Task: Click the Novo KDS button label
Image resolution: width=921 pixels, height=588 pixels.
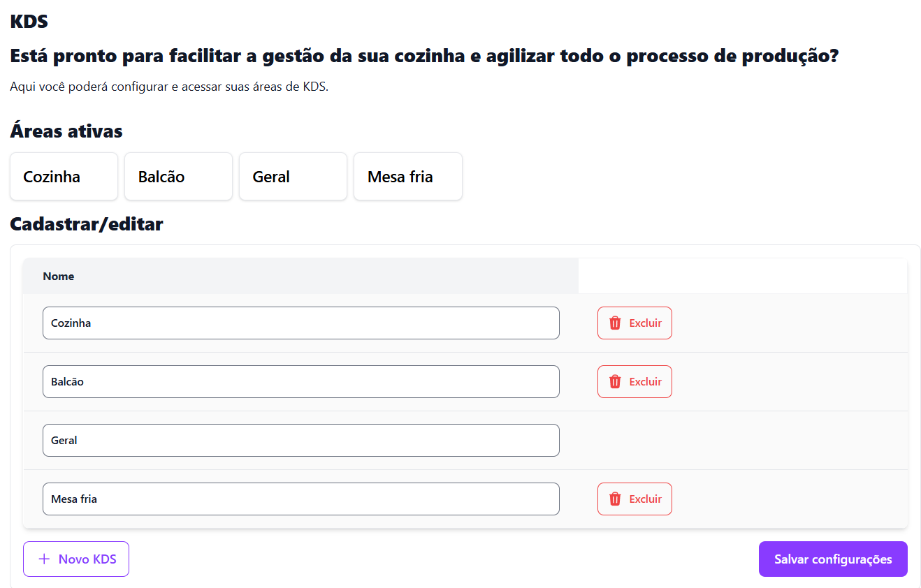Action: [x=87, y=559]
